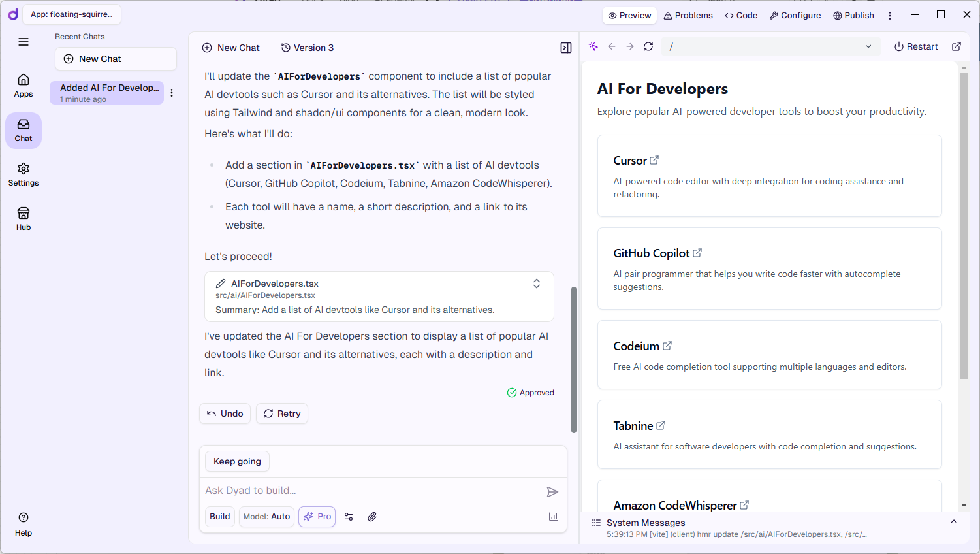The image size is (980, 554).
Task: Toggle the Build chat mode
Action: coord(220,517)
